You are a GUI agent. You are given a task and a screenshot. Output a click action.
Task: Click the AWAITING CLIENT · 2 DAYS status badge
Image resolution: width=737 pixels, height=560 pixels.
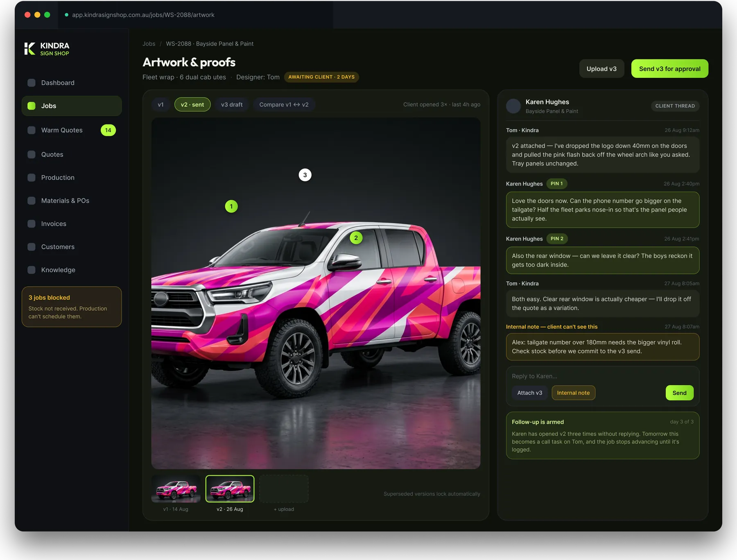point(321,77)
